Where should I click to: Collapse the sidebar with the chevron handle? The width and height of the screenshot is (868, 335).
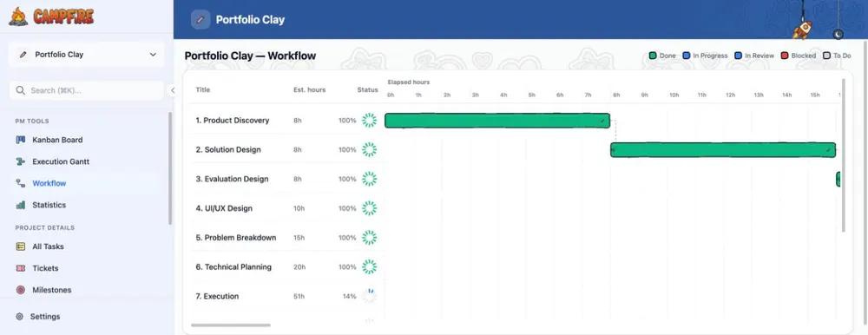point(172,90)
